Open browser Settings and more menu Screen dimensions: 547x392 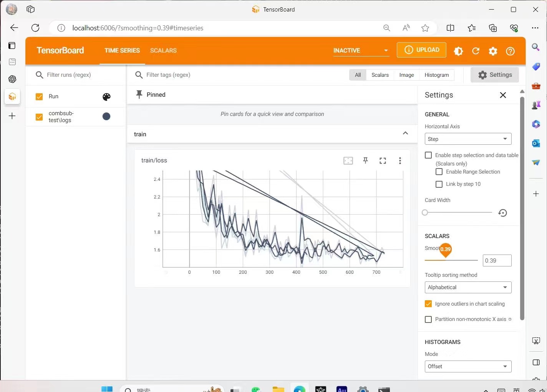click(535, 28)
